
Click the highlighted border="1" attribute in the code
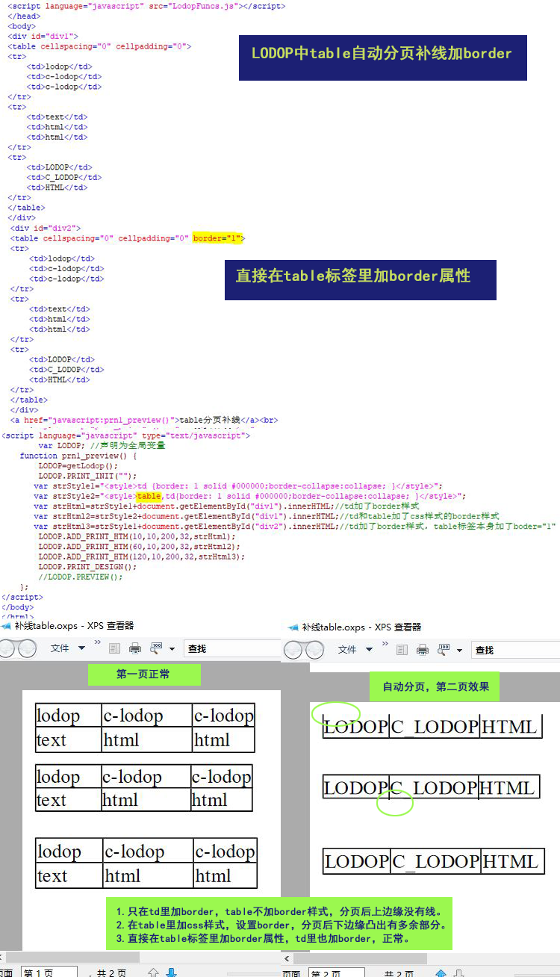(x=218, y=238)
